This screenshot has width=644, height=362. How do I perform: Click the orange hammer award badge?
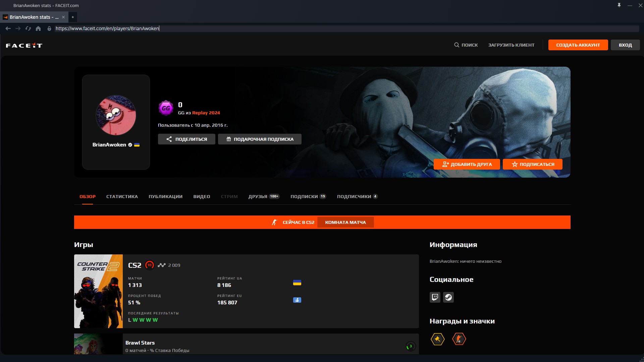coord(437,339)
